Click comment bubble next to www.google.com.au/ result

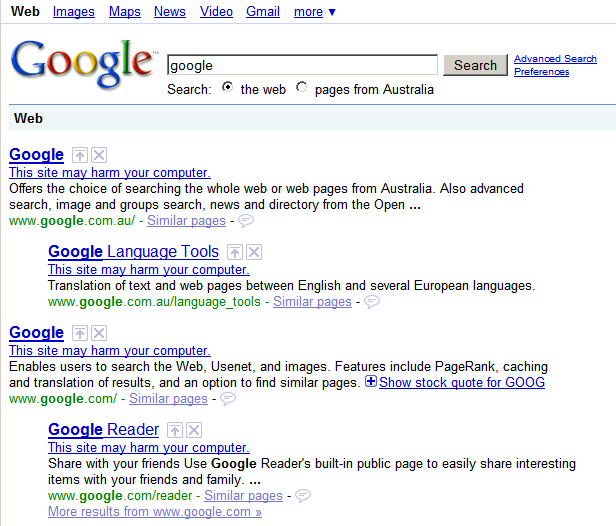246,221
